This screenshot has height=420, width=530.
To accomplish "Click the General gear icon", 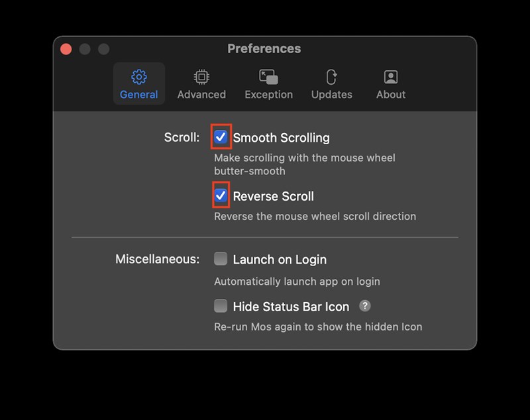I will click(139, 77).
